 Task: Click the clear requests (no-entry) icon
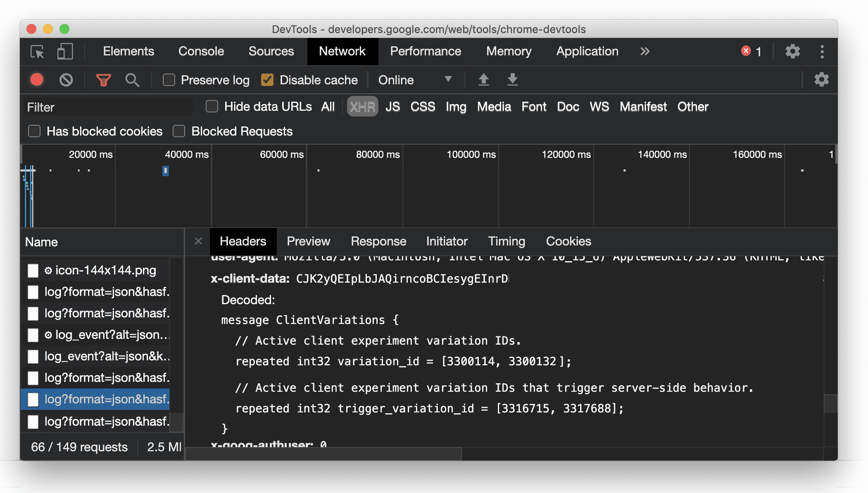(x=66, y=80)
